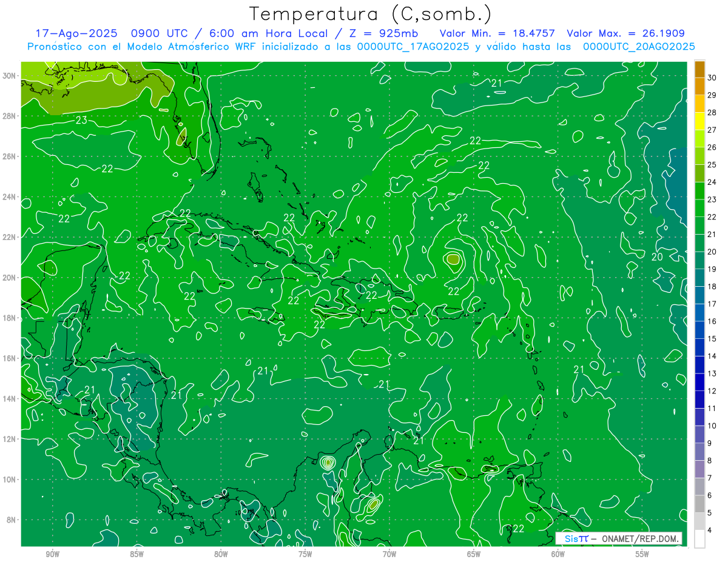Click the "23" contour label near Gulf coast

click(x=81, y=120)
